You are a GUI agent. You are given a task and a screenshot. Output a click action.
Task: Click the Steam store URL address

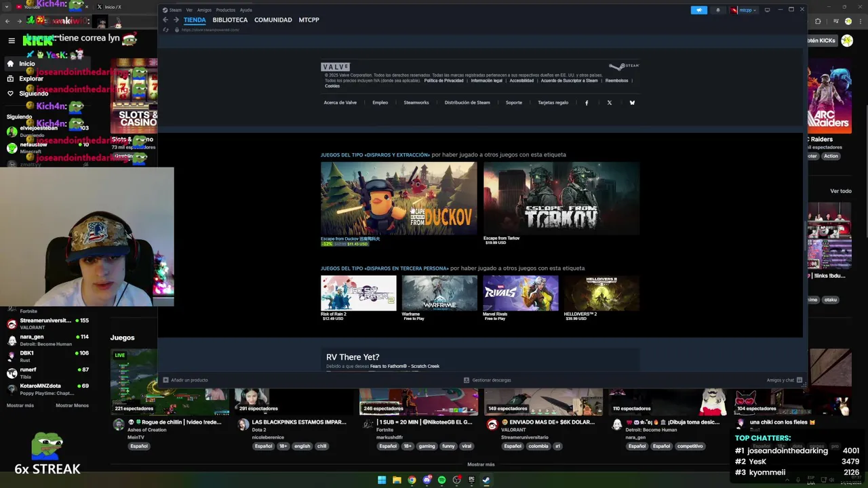210,30
